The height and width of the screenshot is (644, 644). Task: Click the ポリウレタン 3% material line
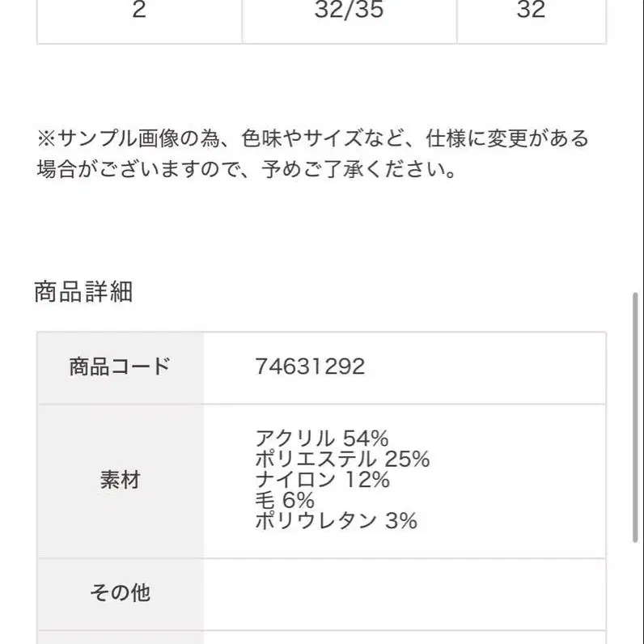(336, 521)
